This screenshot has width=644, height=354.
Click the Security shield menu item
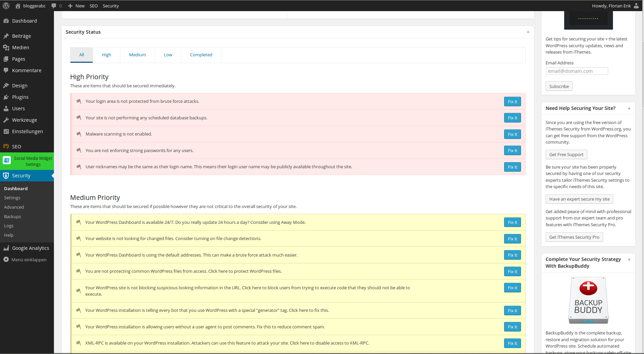pyautogui.click(x=27, y=176)
